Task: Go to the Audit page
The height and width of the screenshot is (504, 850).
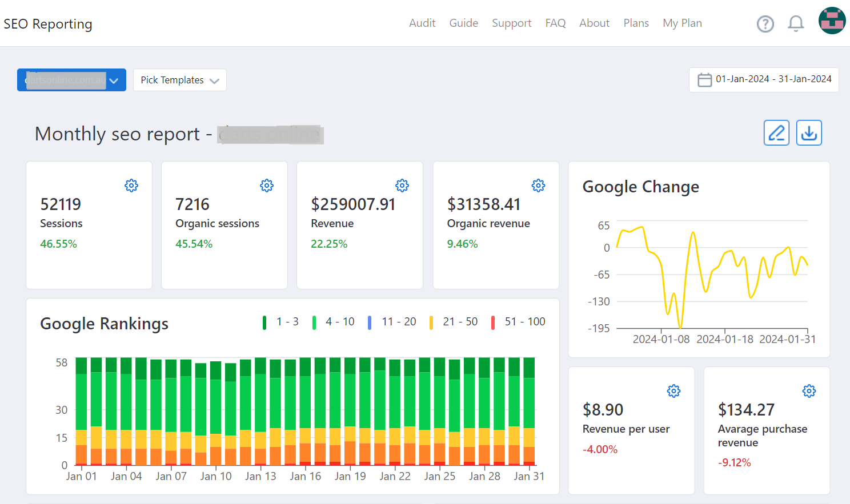Action: point(422,23)
